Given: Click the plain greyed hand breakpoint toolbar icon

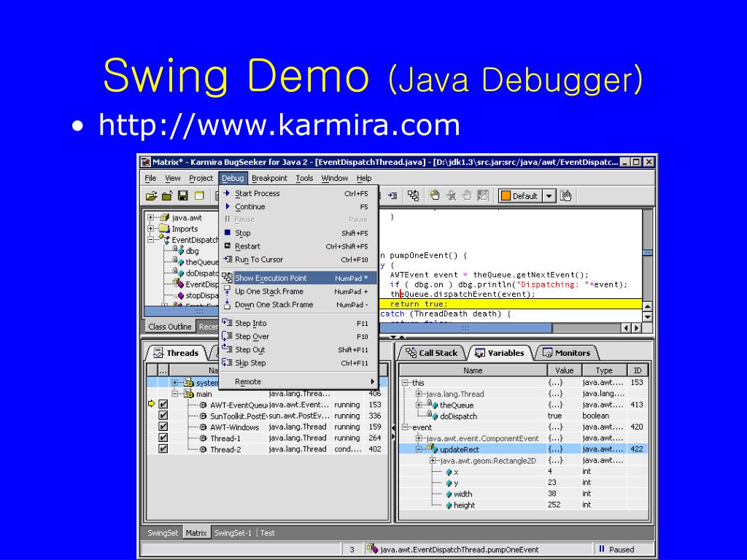Looking at the screenshot, I should [x=467, y=195].
